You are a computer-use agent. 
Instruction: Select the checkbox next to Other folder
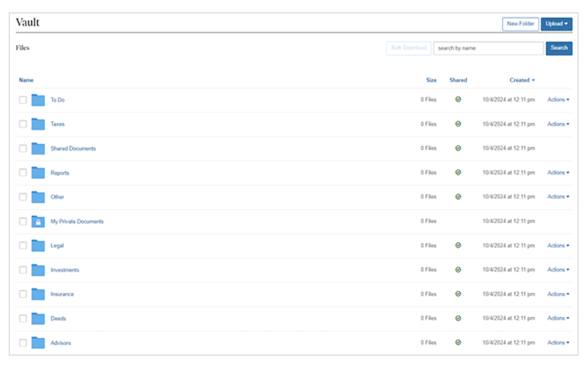pos(23,197)
